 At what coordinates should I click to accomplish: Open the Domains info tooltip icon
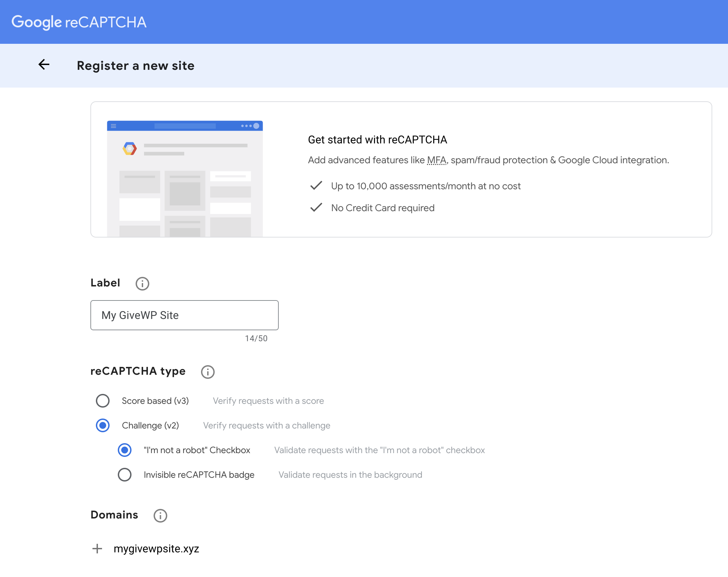160,515
